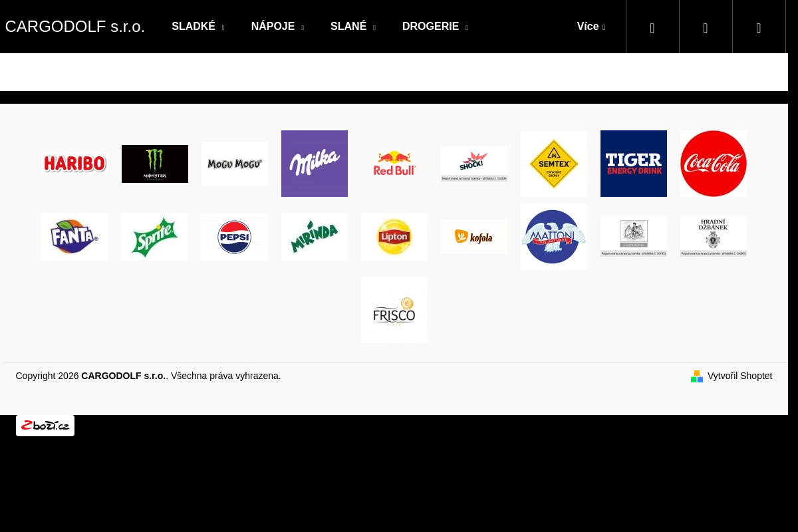Open the Více dropdown menu

click(x=591, y=27)
